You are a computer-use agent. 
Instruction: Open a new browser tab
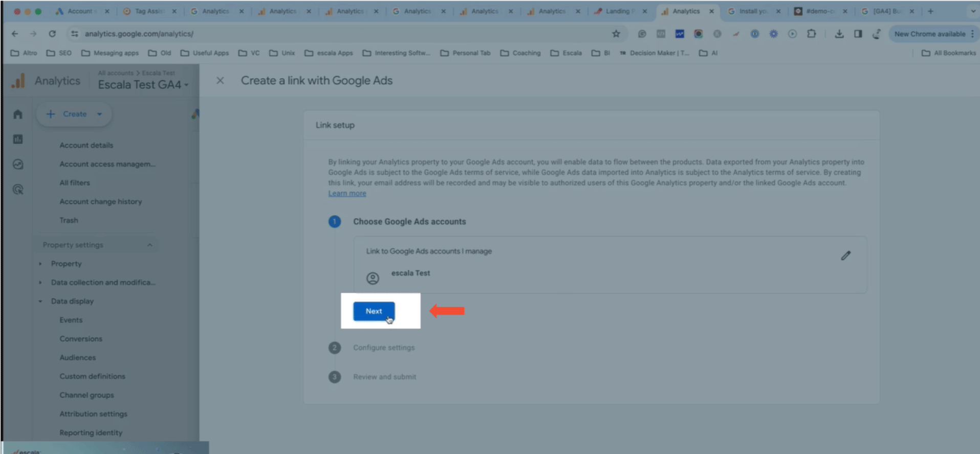click(x=930, y=11)
